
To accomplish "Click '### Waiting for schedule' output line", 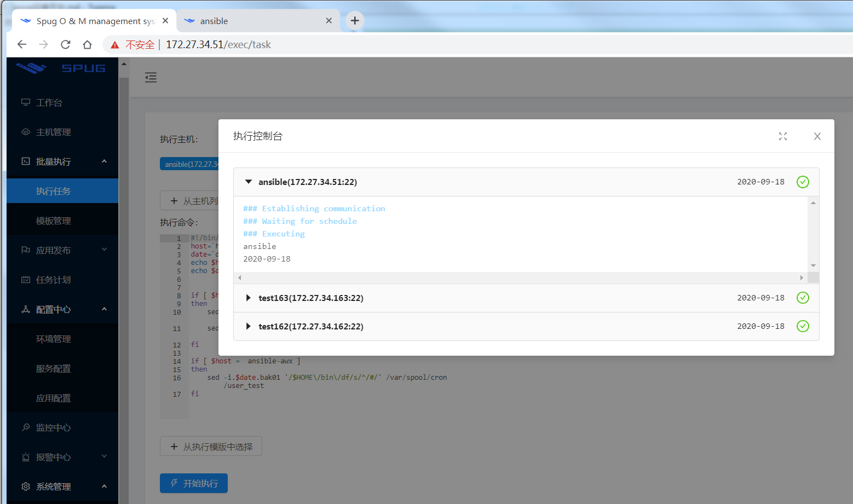I will click(x=300, y=221).
